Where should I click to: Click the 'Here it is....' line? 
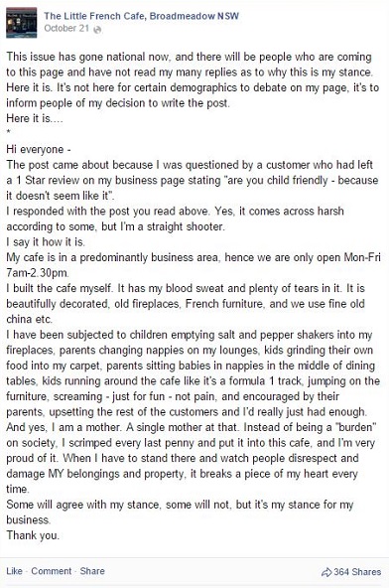click(x=35, y=118)
